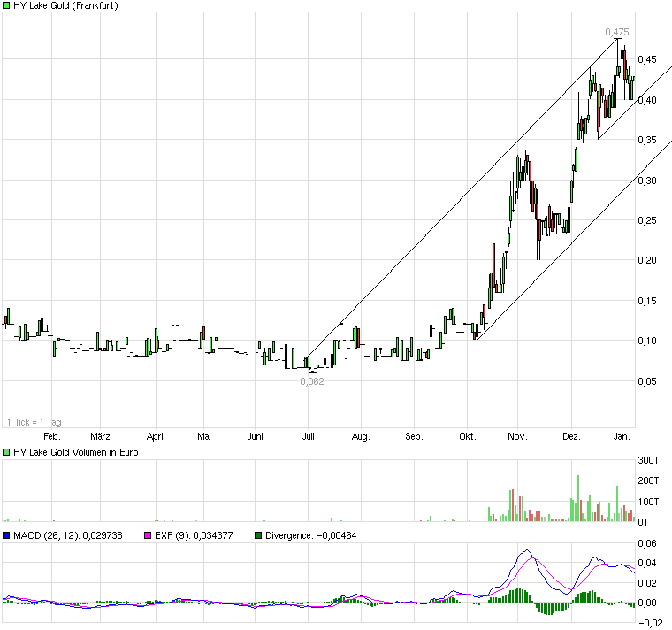Click the 0,00 MACD axis value
The image size is (672, 630).
coord(647,603)
